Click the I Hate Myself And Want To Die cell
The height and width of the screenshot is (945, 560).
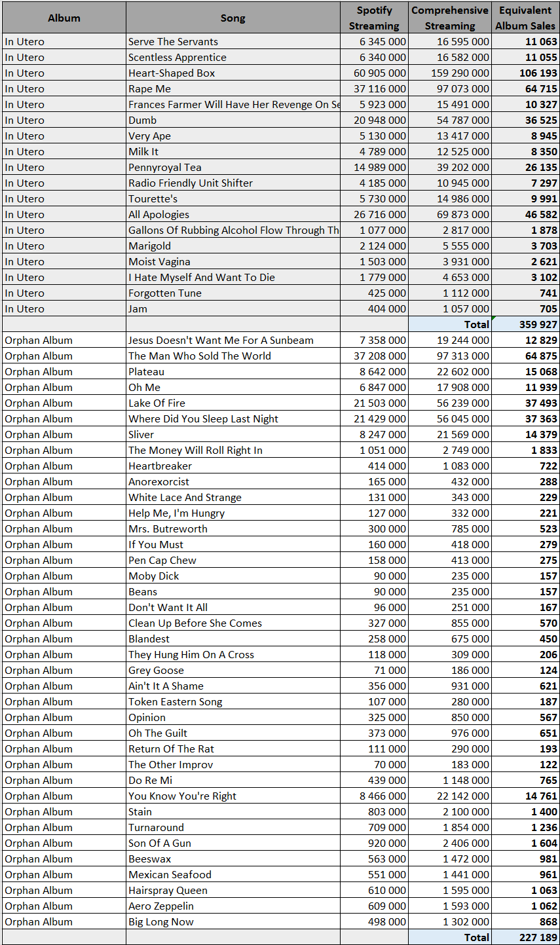click(x=233, y=277)
